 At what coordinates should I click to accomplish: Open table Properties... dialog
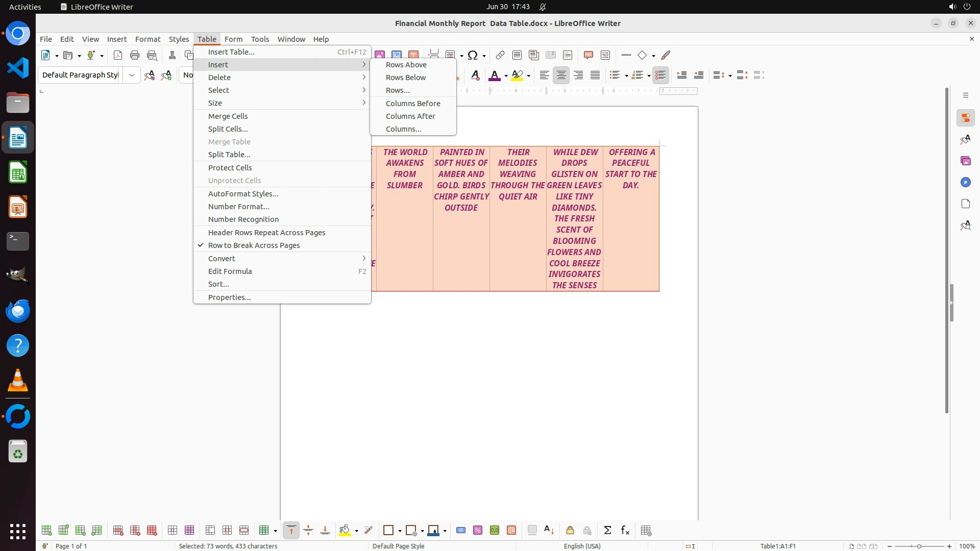[229, 297]
